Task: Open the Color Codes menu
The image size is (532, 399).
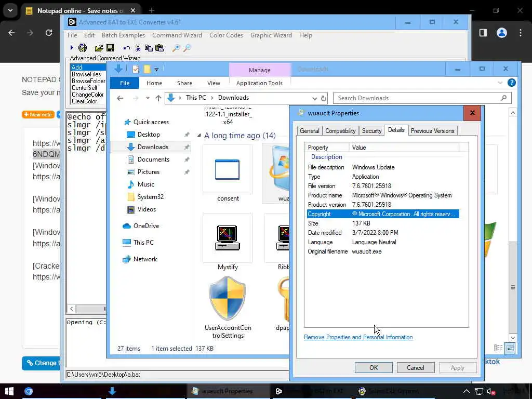Action: click(226, 35)
